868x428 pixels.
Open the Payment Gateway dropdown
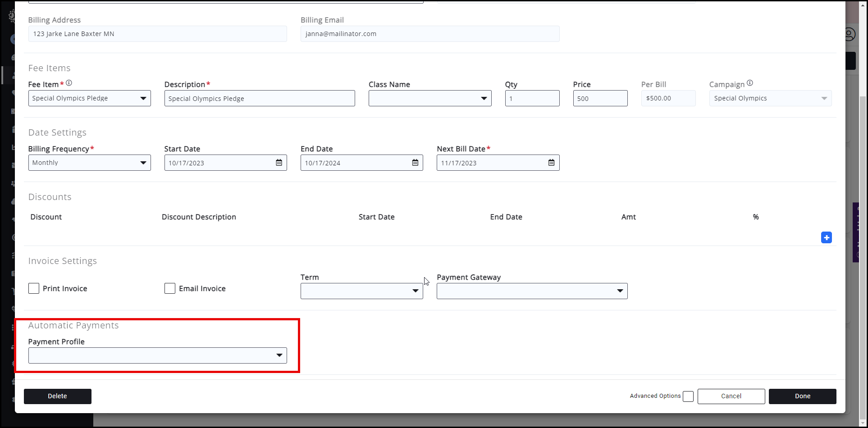pyautogui.click(x=532, y=291)
